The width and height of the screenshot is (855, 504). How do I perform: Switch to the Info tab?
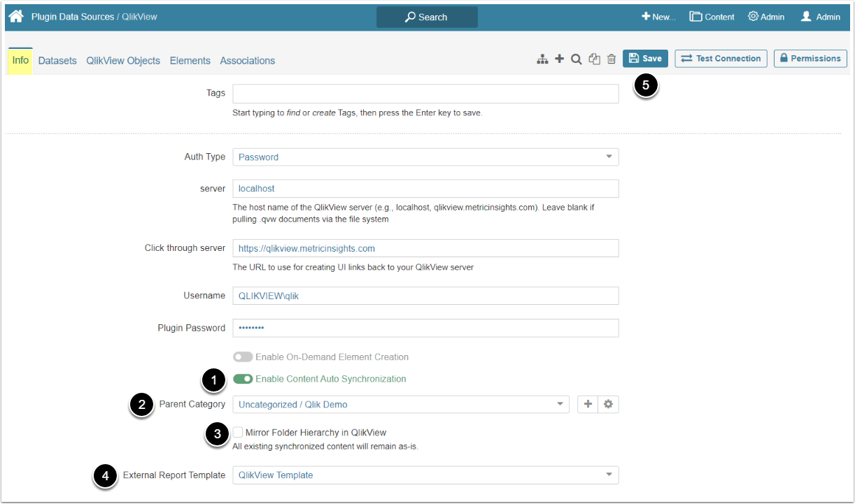[20, 61]
